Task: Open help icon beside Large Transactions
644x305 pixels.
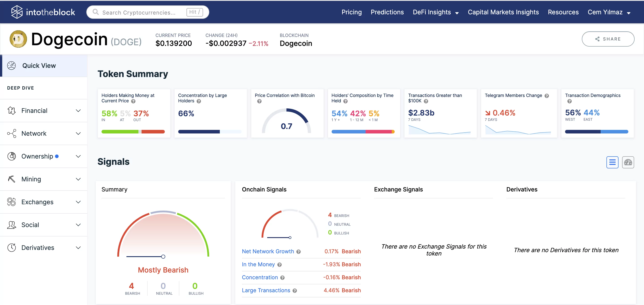Action: pyautogui.click(x=295, y=291)
